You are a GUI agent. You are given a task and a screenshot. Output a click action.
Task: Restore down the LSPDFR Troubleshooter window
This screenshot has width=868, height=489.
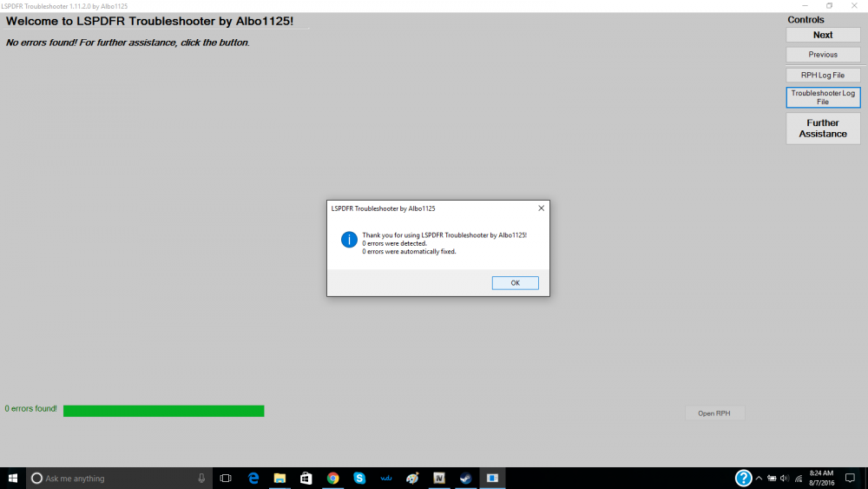pos(829,5)
